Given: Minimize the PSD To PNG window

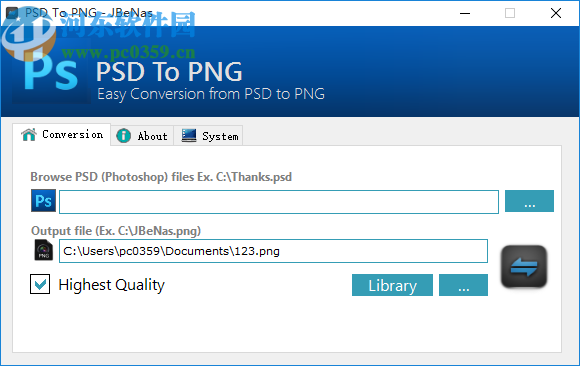Looking at the screenshot, I should click(465, 13).
